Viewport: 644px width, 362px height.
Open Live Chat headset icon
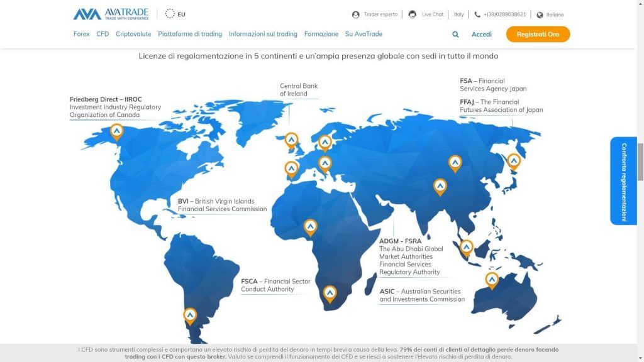(413, 14)
